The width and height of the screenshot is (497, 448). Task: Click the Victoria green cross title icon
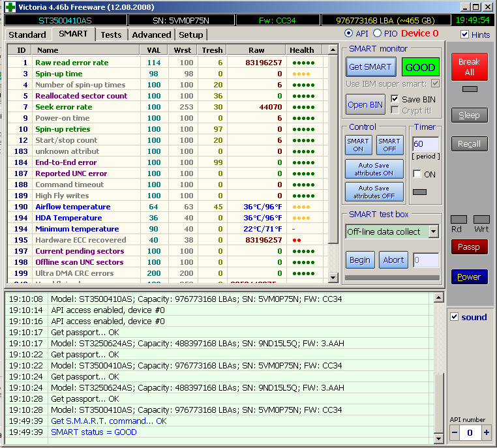point(9,7)
